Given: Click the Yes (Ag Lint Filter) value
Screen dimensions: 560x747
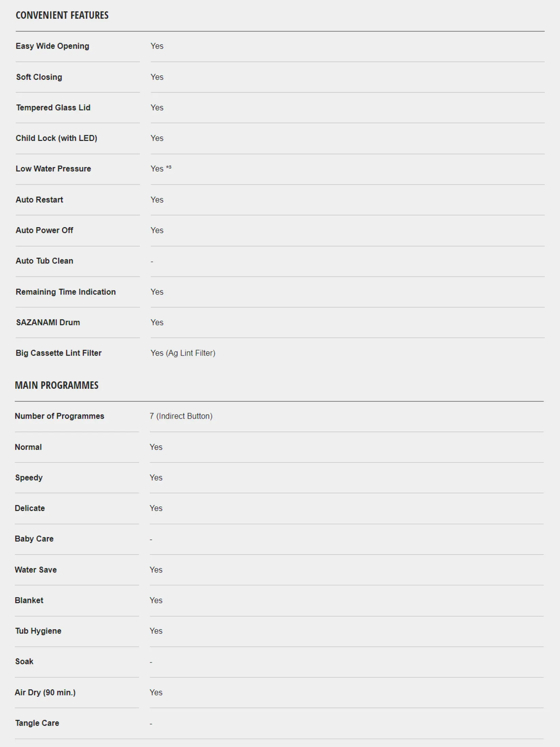Looking at the screenshot, I should pyautogui.click(x=183, y=353).
